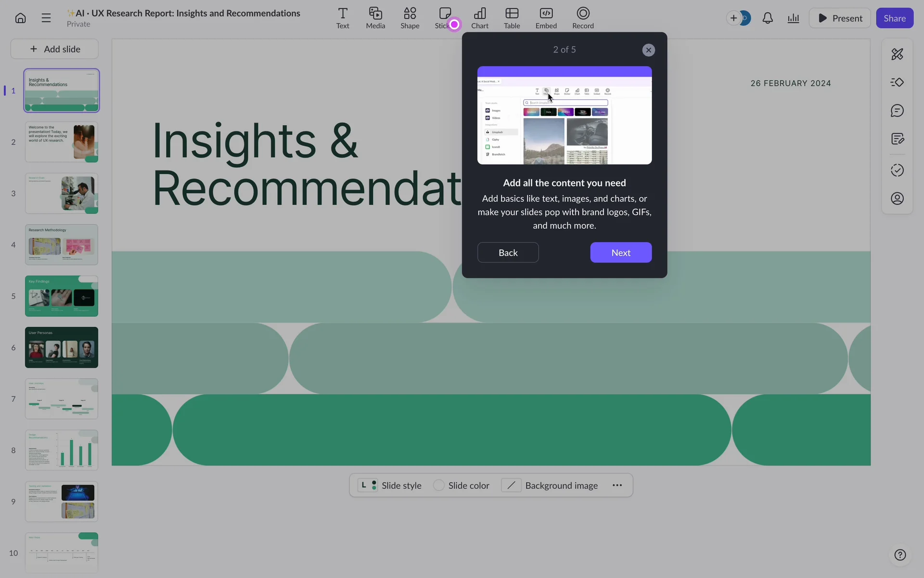Open the Media tool
The image size is (924, 578).
click(375, 18)
